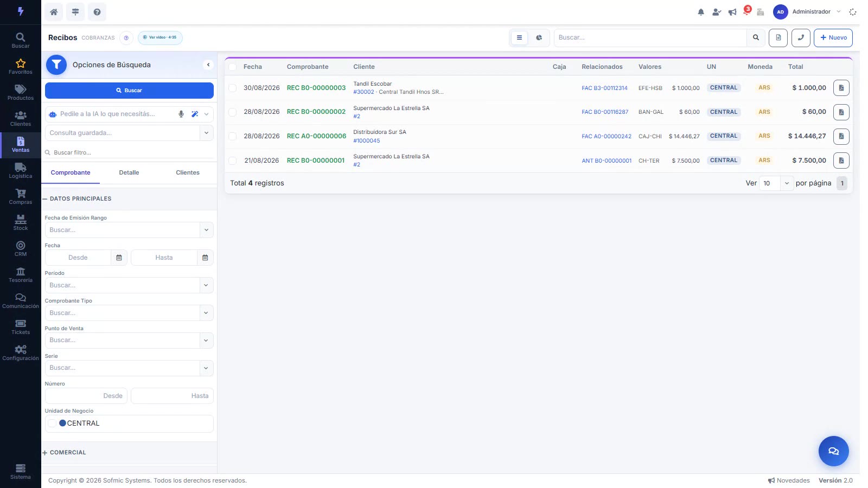Switch to the Clientes tab
The height and width of the screenshot is (488, 868).
coord(188,172)
